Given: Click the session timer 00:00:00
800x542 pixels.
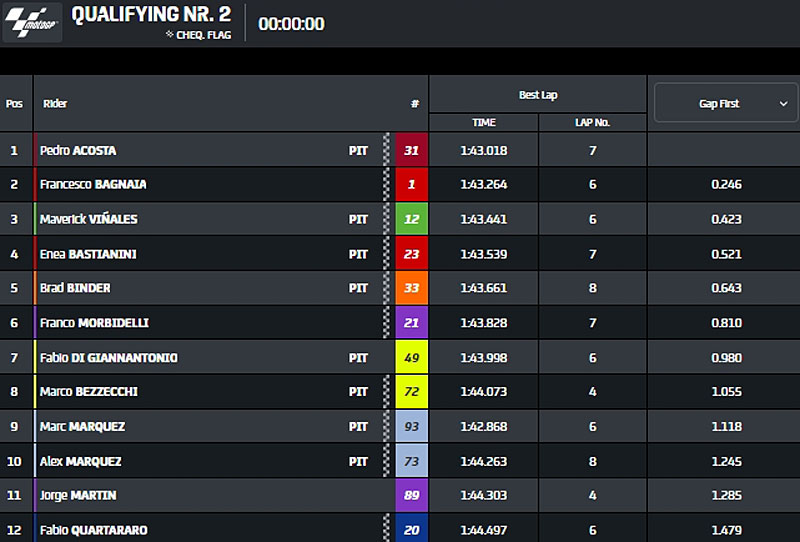Looking at the screenshot, I should point(291,24).
